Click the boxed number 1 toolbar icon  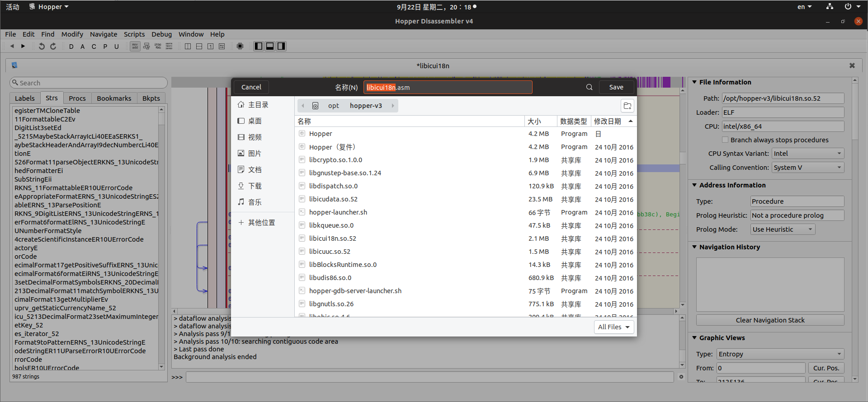click(x=210, y=46)
